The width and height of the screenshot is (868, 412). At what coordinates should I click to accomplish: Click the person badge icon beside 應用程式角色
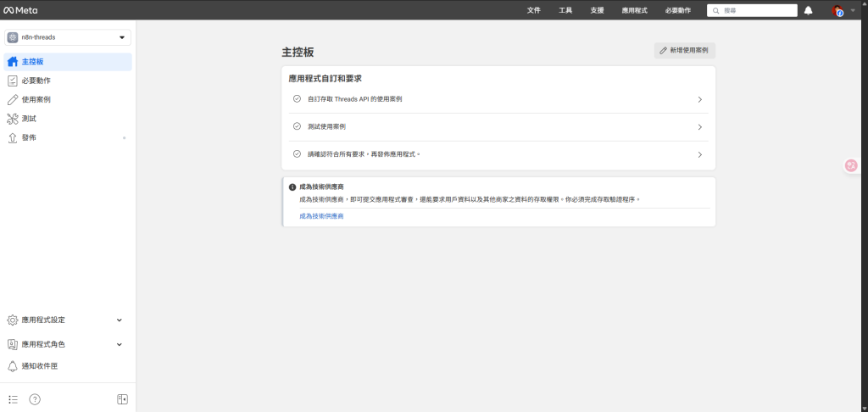coord(13,344)
